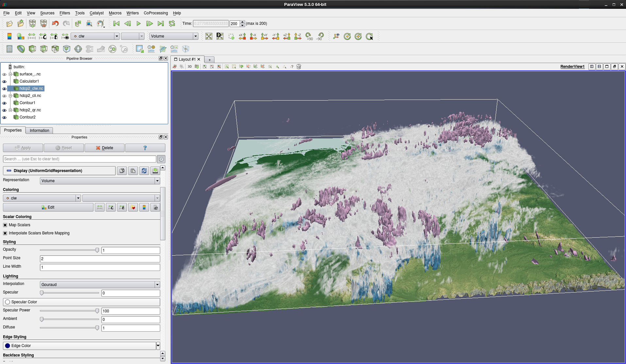Toggle color legend visibility icon

(9, 36)
